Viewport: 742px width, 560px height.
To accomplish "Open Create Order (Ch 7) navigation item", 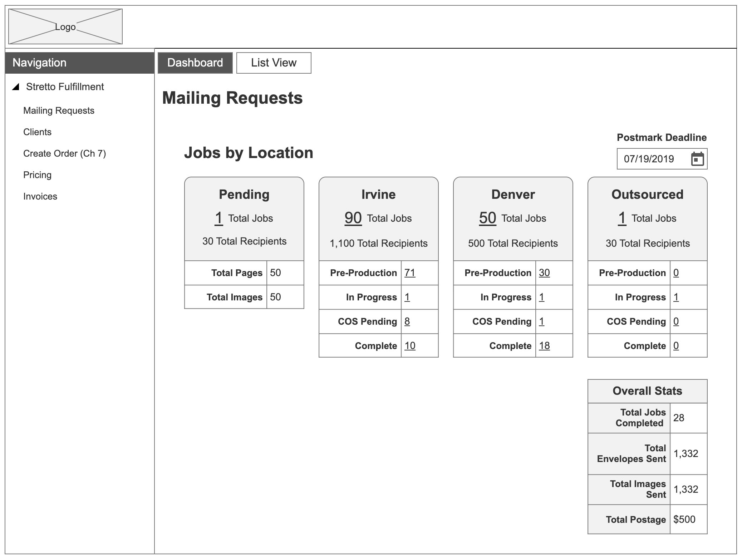I will pos(64,153).
